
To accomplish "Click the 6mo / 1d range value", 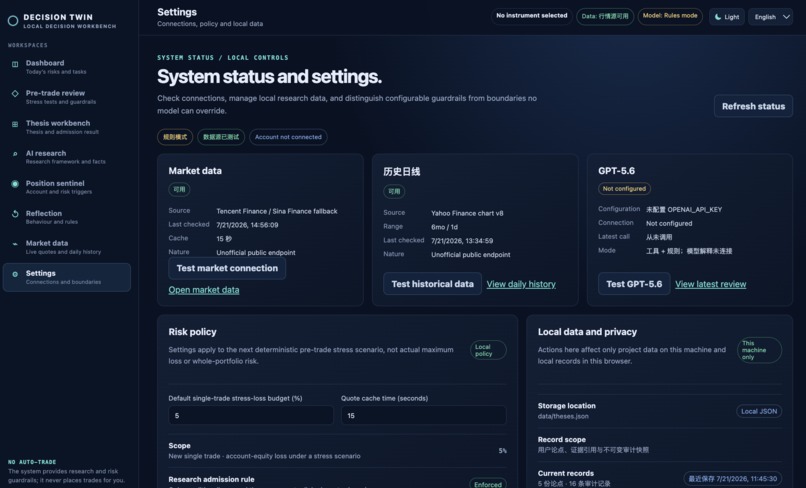I will point(444,227).
